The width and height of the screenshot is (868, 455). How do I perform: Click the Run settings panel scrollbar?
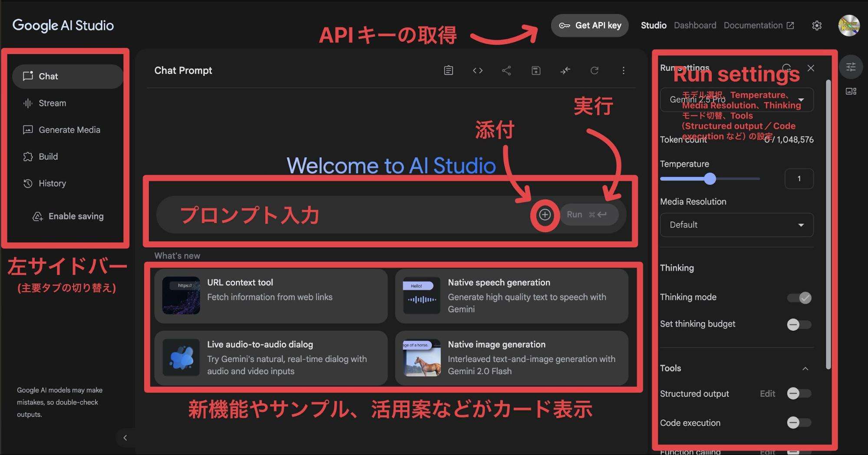[828, 224]
